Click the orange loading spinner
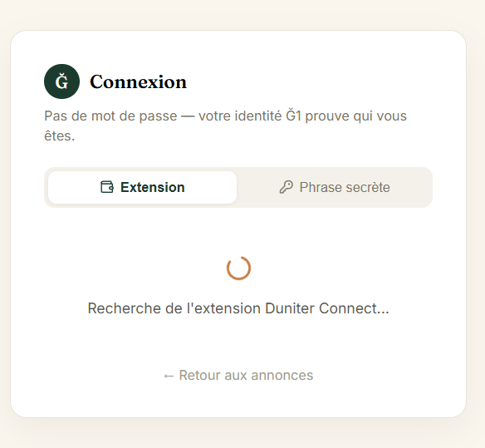 click(x=238, y=268)
